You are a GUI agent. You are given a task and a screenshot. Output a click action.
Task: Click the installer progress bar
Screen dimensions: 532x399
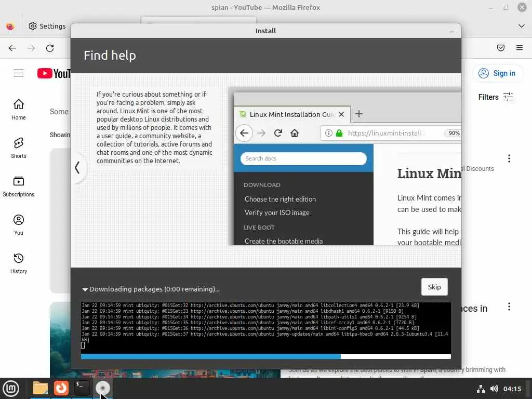(265, 356)
